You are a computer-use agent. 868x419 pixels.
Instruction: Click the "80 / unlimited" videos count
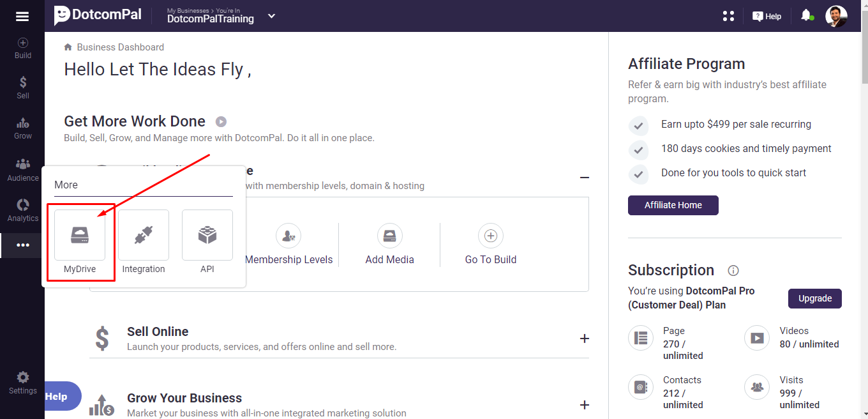click(x=809, y=344)
